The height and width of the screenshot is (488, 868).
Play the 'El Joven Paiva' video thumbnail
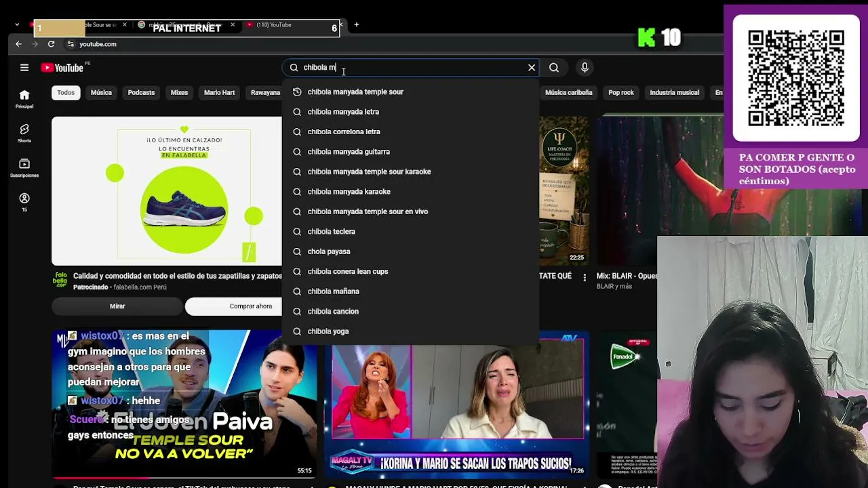[184, 404]
